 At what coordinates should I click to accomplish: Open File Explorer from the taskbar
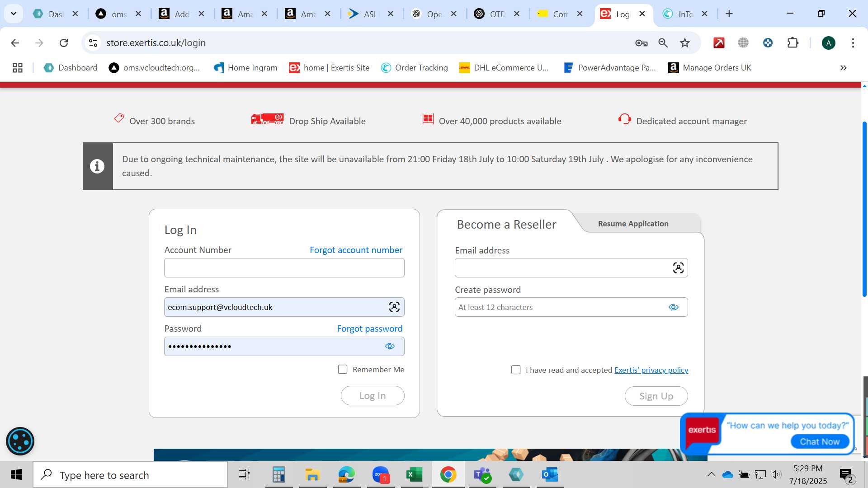point(312,475)
